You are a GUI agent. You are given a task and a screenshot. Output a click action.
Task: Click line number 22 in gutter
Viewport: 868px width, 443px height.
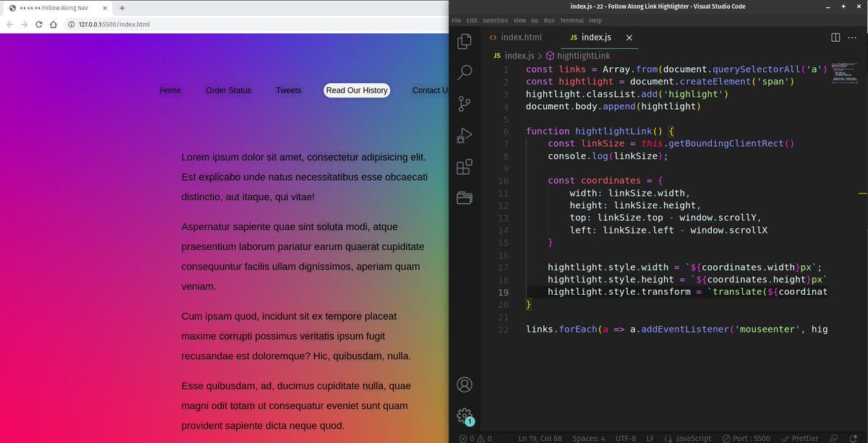(503, 330)
